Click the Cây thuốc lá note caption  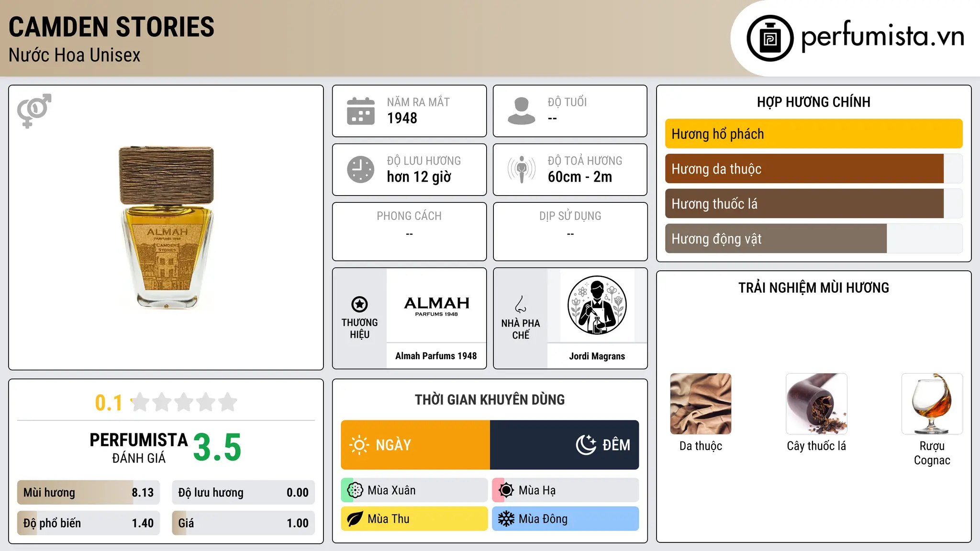817,446
